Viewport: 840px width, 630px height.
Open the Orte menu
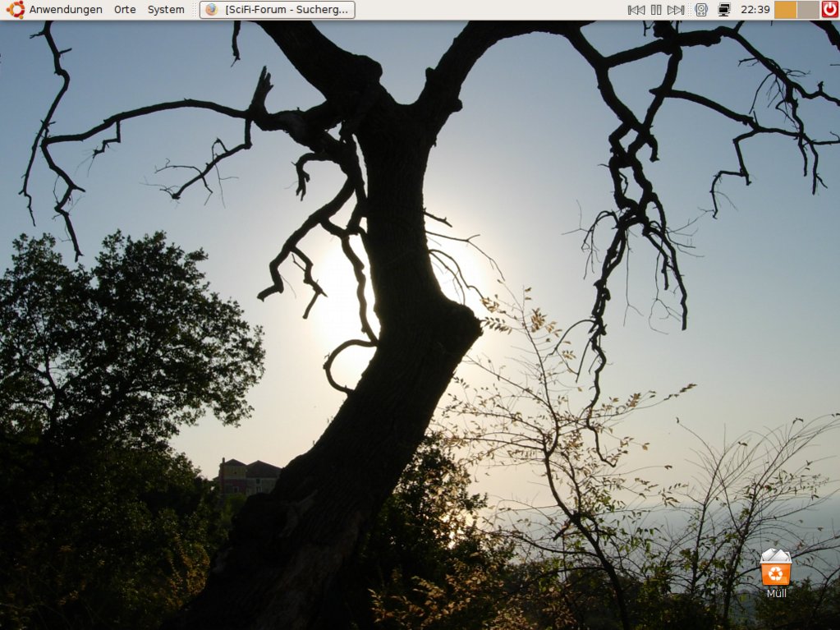click(125, 10)
